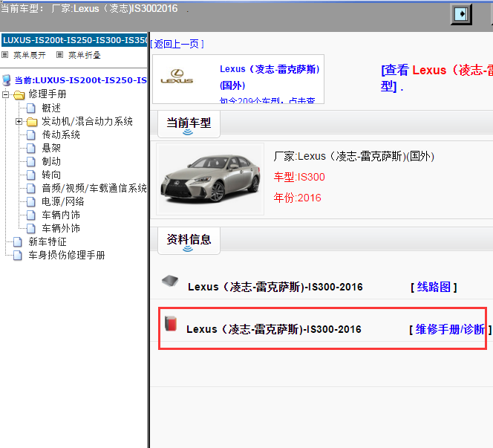Viewport: 493px width, 448px height.
Task: Click Lexus IS300-2016 title in 线路图 row
Action: 275,287
